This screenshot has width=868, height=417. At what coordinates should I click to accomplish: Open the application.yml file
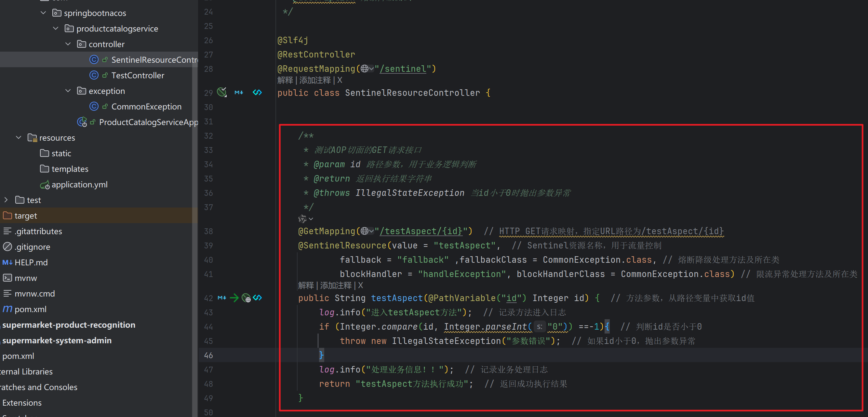79,184
